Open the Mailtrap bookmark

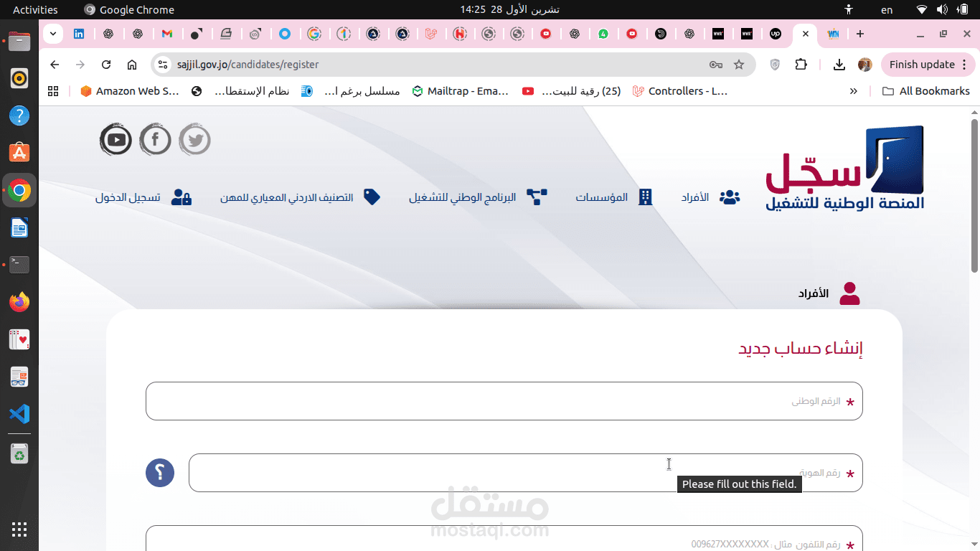coord(461,91)
